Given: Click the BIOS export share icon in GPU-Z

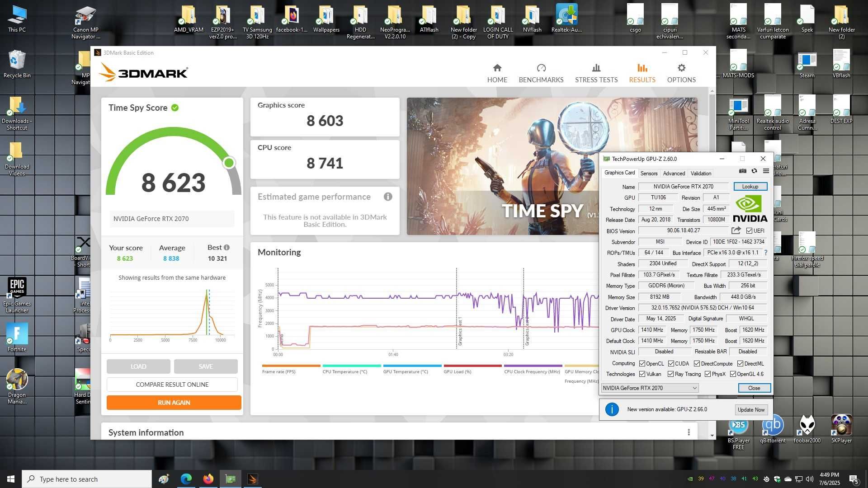Looking at the screenshot, I should pyautogui.click(x=736, y=230).
